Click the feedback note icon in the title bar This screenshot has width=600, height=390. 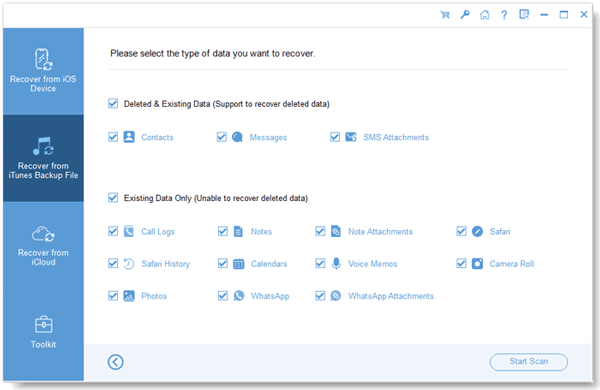click(x=524, y=15)
